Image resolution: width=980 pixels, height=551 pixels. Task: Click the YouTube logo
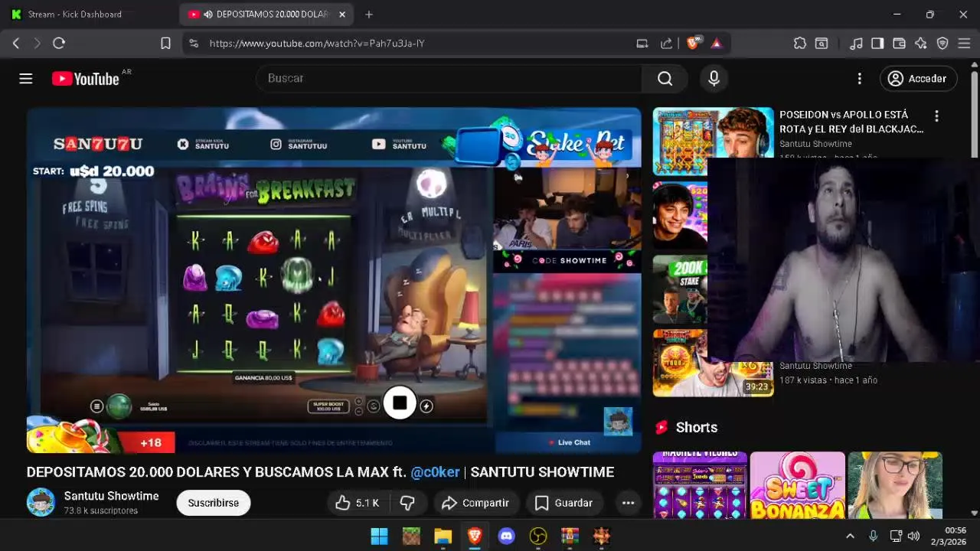[86, 79]
